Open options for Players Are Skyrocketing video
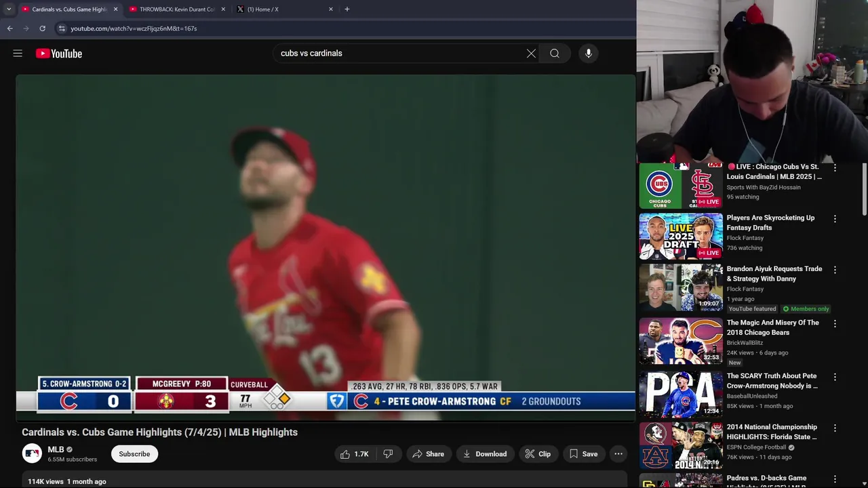Screen dimensions: 868x488 pos(835,219)
